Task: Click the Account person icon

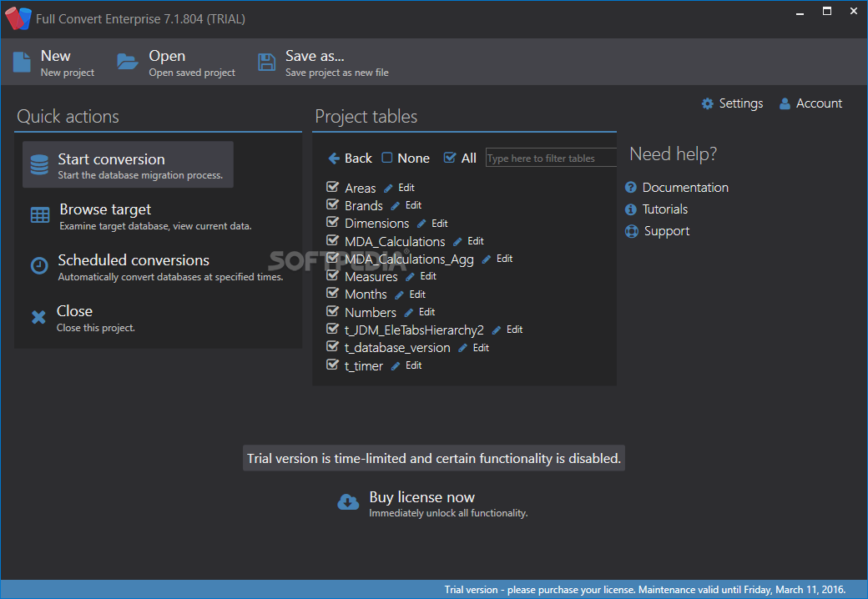Action: pyautogui.click(x=785, y=103)
